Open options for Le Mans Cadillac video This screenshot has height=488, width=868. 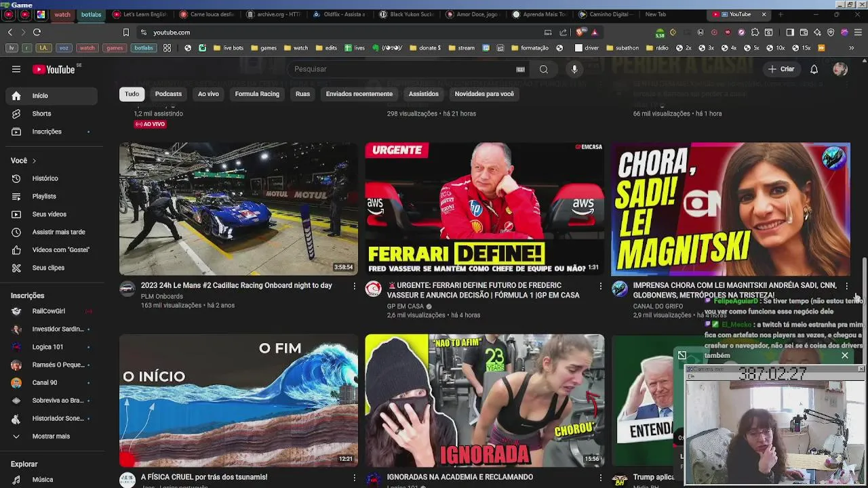[354, 286]
